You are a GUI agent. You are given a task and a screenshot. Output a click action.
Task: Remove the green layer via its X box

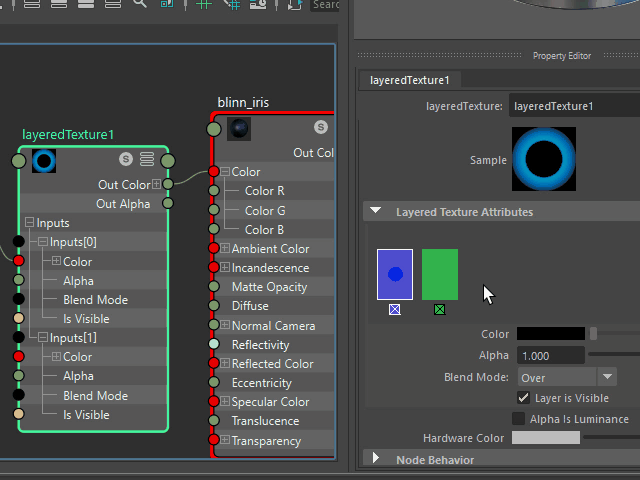[x=439, y=310]
